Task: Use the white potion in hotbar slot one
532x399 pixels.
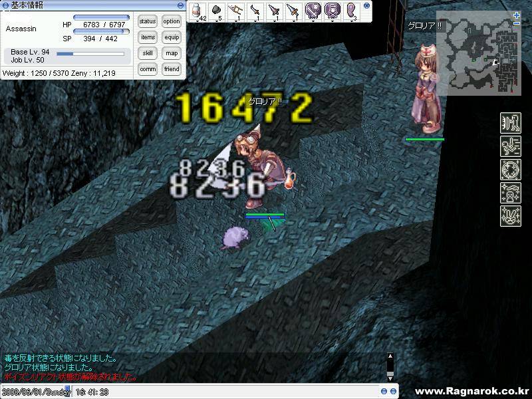Action: [196, 11]
